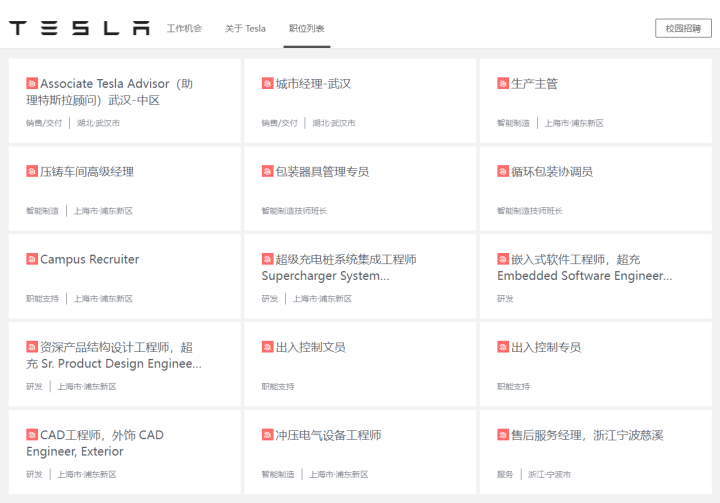Open the Associate Tesla Advisor job title
720x503 pixels.
[x=110, y=92]
